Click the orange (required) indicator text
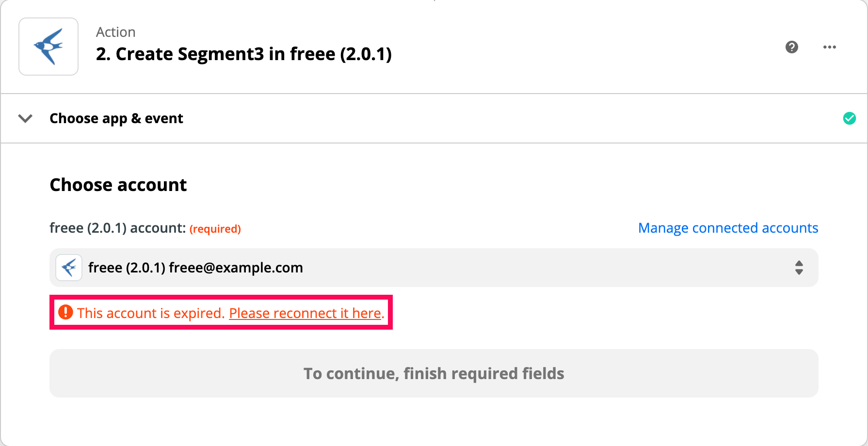 [x=215, y=229]
